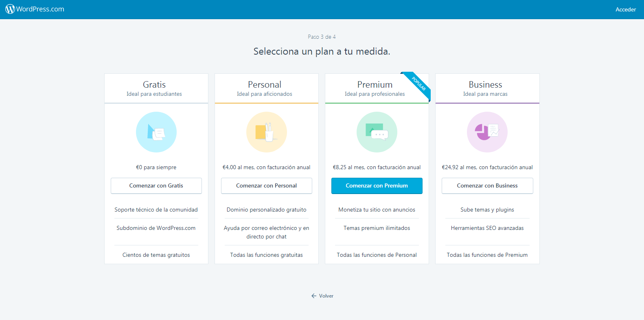Click the Premium plan title

(375, 84)
